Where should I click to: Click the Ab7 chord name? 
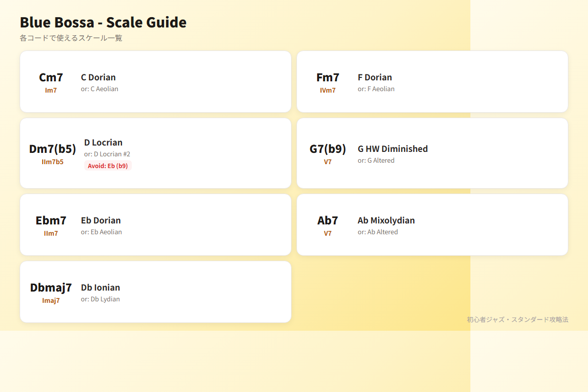click(x=328, y=220)
